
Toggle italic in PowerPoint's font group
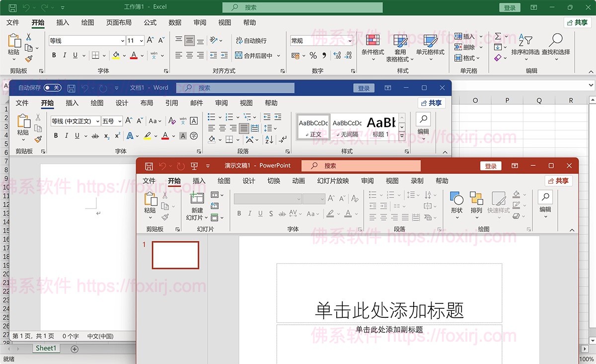tap(250, 213)
